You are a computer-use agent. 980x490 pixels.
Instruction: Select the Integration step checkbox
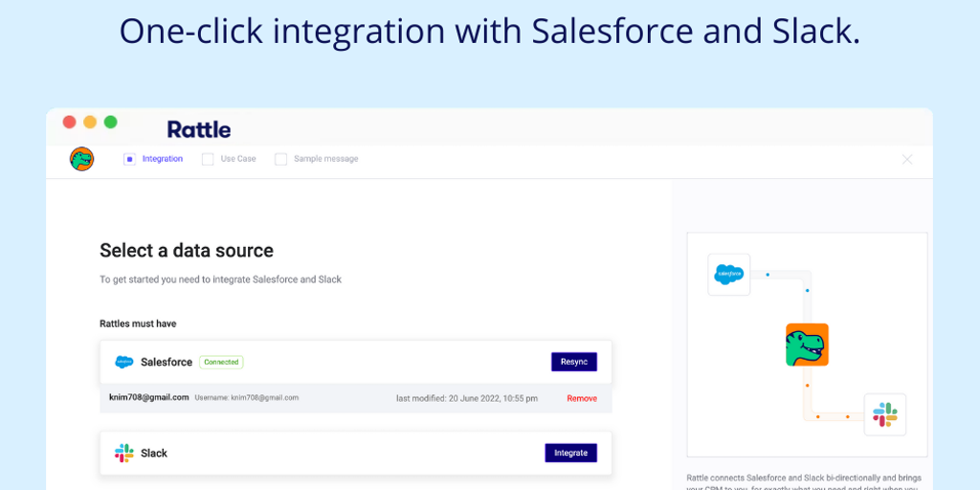pos(129,159)
